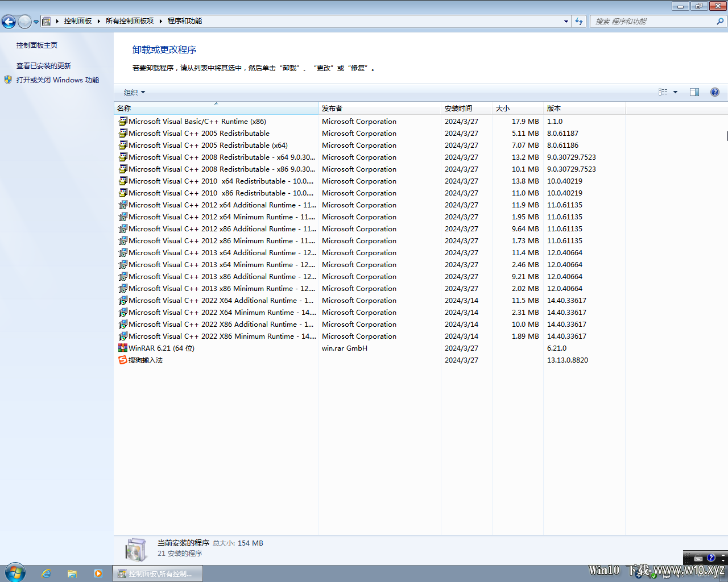Sort the list by 安装时间 column
Image resolution: width=728 pixels, height=582 pixels.
tap(467, 108)
